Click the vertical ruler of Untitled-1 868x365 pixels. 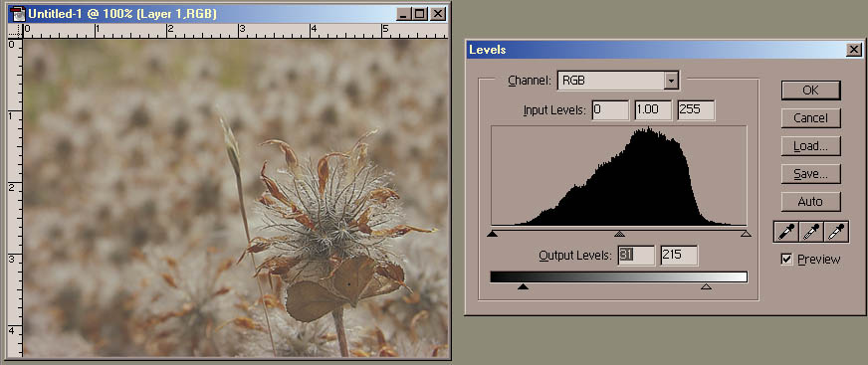[x=15, y=198]
